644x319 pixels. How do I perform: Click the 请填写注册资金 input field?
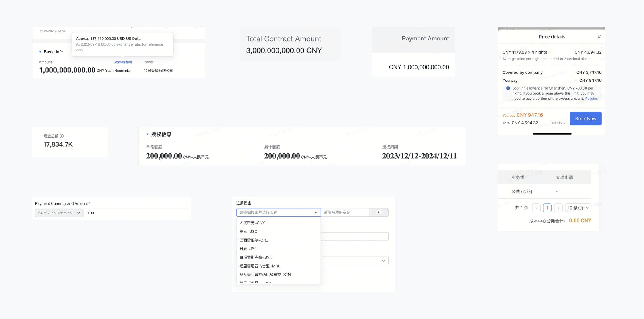click(346, 212)
